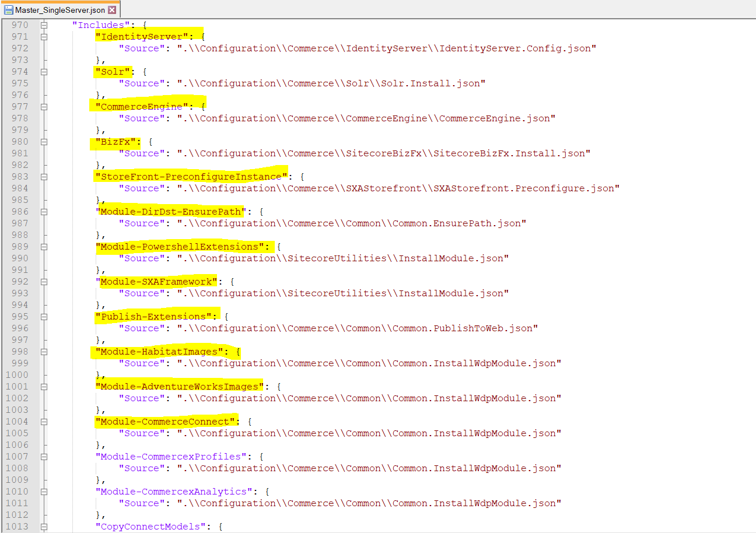Screen dimensions: 756x533
Task: Click InstallModule.json path on line 993
Action: coord(343,293)
